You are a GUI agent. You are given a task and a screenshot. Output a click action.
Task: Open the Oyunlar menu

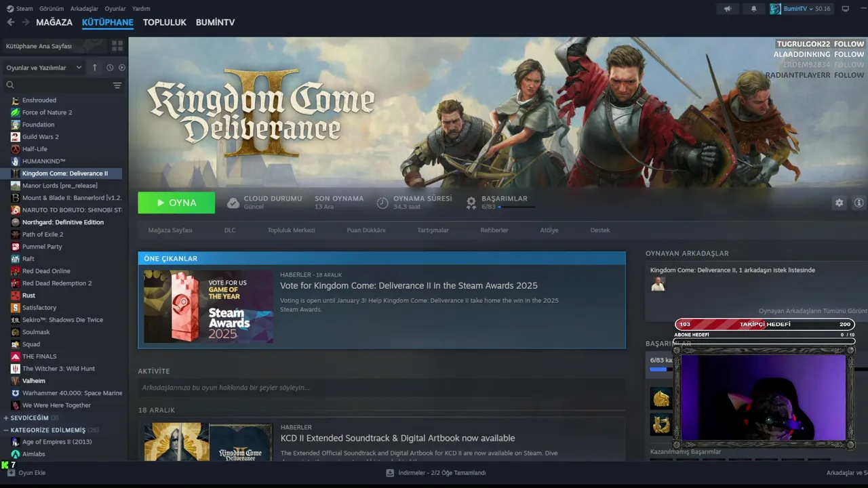(115, 9)
